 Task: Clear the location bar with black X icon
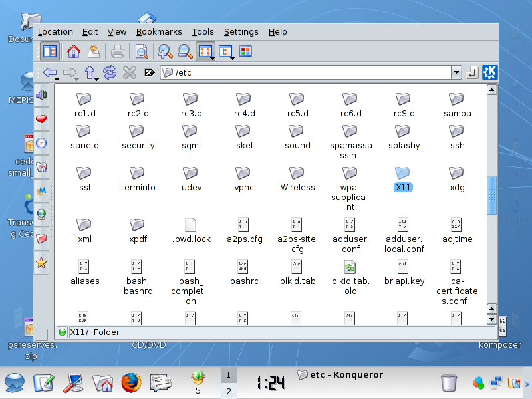click(x=149, y=73)
